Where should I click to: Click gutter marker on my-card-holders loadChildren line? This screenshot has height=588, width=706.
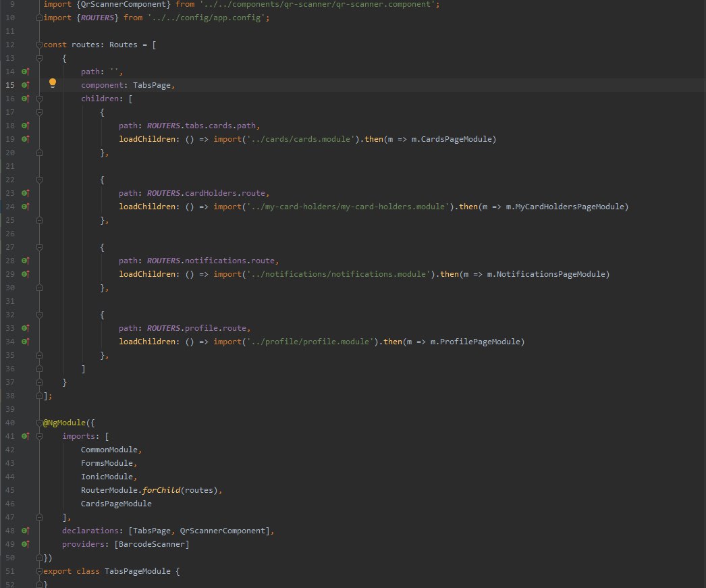[x=26, y=207]
